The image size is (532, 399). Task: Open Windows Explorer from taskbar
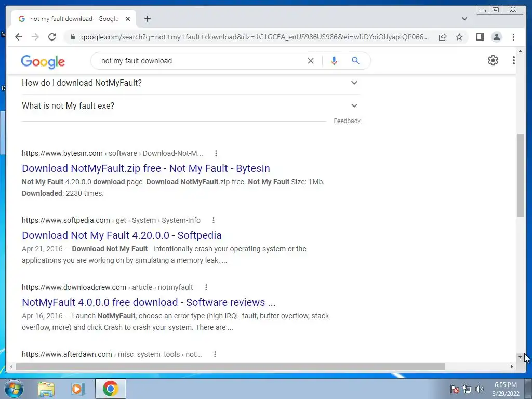pyautogui.click(x=46, y=389)
